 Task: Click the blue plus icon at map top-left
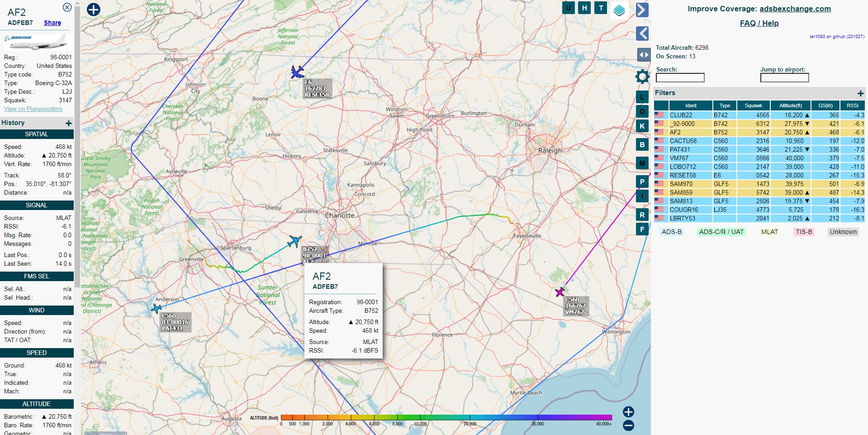coord(94,10)
